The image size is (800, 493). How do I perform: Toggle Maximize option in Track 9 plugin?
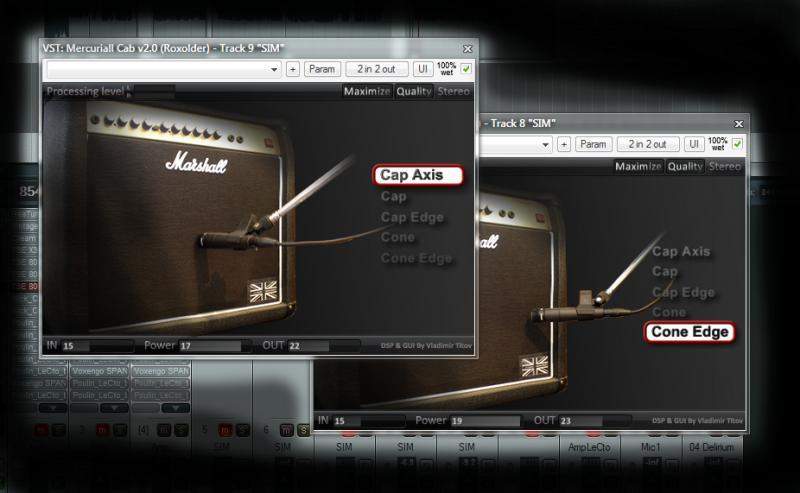(x=367, y=91)
